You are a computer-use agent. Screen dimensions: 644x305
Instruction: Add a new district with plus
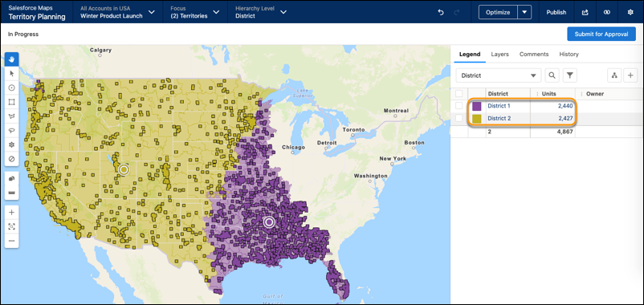coord(630,75)
